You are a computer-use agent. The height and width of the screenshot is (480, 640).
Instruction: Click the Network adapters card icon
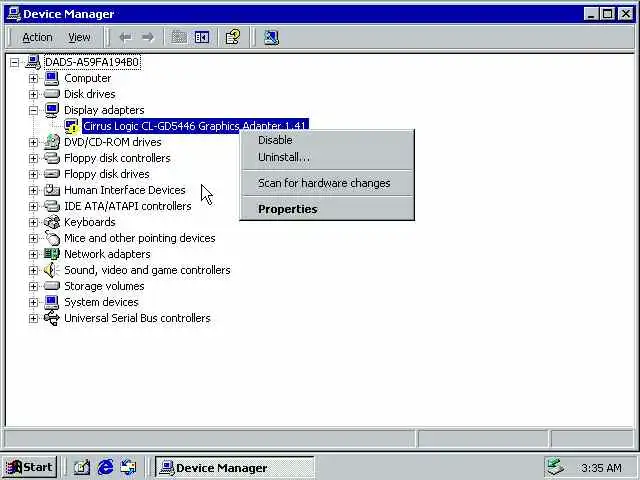coord(52,254)
